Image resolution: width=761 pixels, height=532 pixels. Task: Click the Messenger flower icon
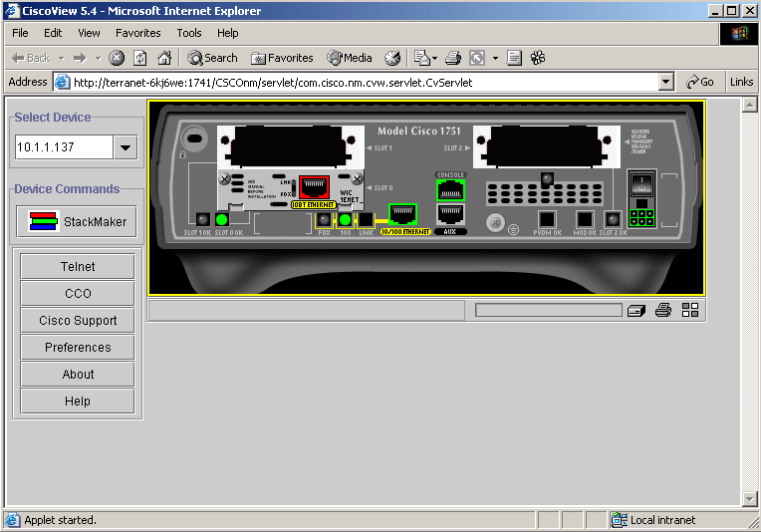pos(538,58)
